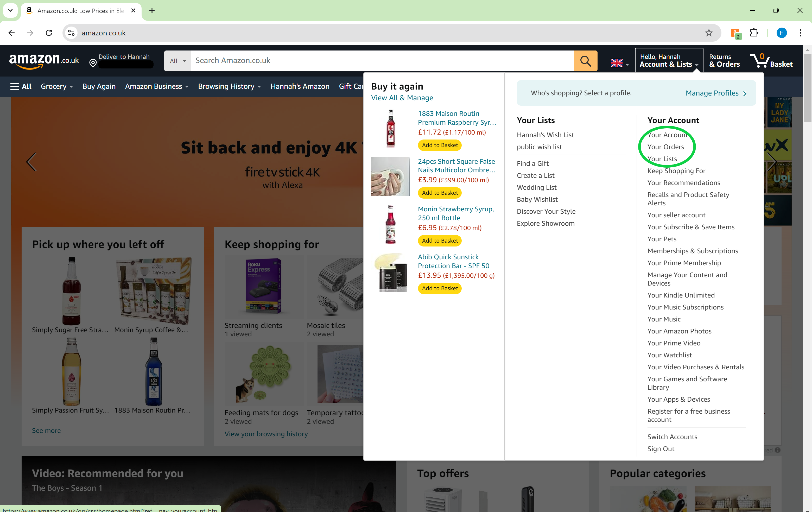The height and width of the screenshot is (512, 812).
Task: Select Memberships & Subscriptions entry
Action: click(692, 251)
